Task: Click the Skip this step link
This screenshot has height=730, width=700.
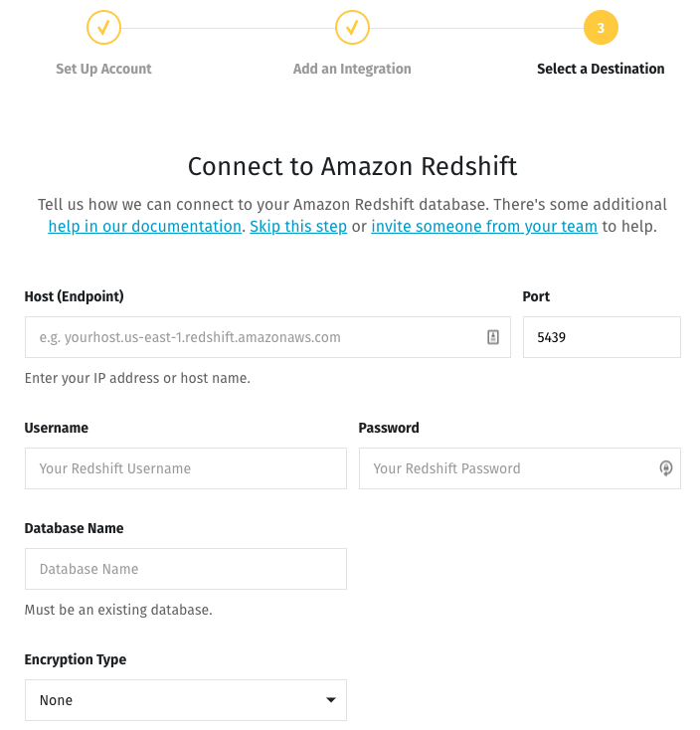Action: [x=298, y=226]
